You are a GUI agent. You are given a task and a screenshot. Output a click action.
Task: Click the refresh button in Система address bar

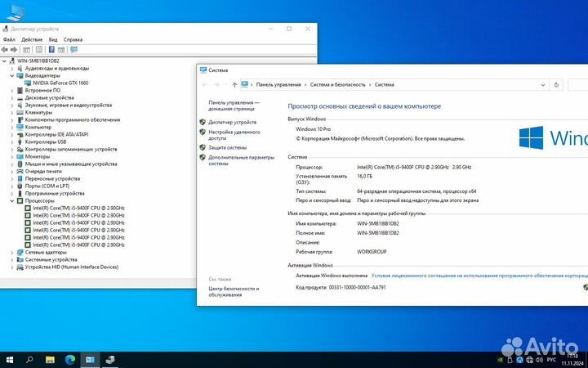(x=556, y=85)
